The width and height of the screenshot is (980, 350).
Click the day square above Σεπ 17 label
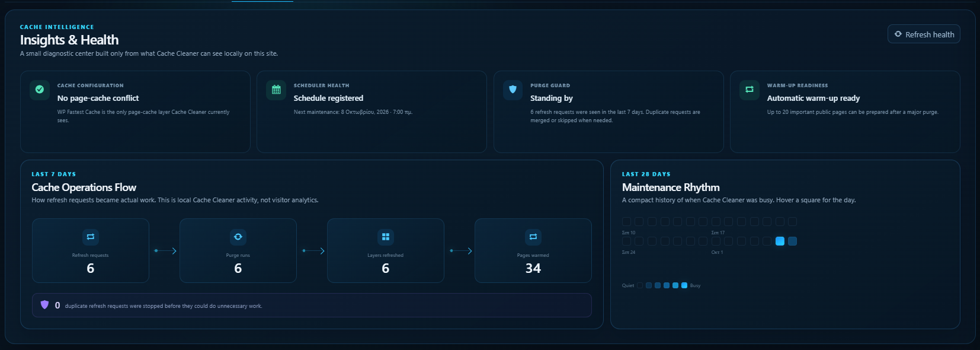[716, 221]
